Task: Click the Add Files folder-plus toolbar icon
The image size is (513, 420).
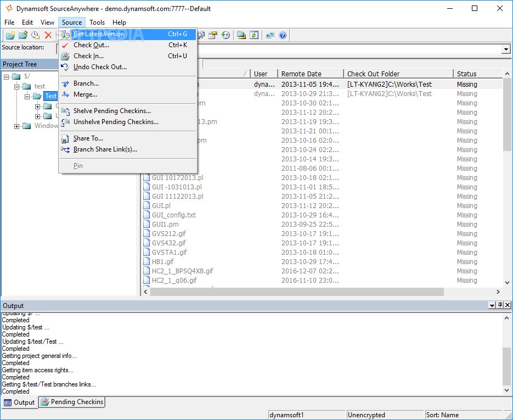Action: click(23, 35)
